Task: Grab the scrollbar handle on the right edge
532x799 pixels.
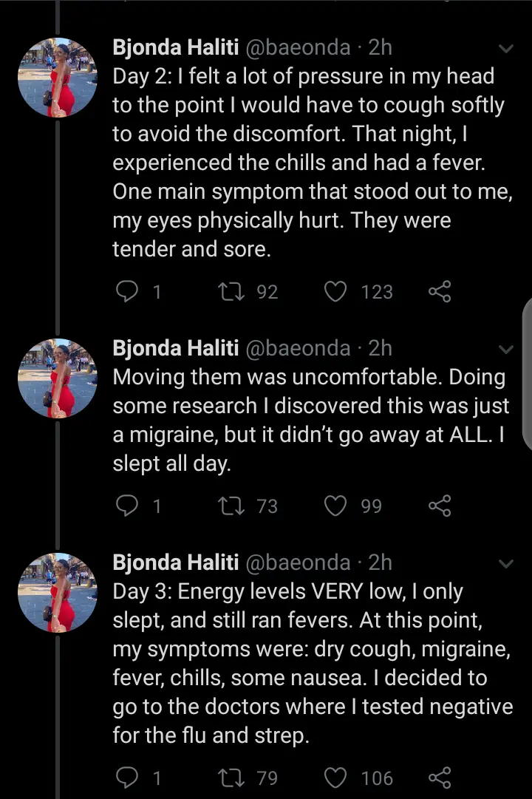Action: 528,374
